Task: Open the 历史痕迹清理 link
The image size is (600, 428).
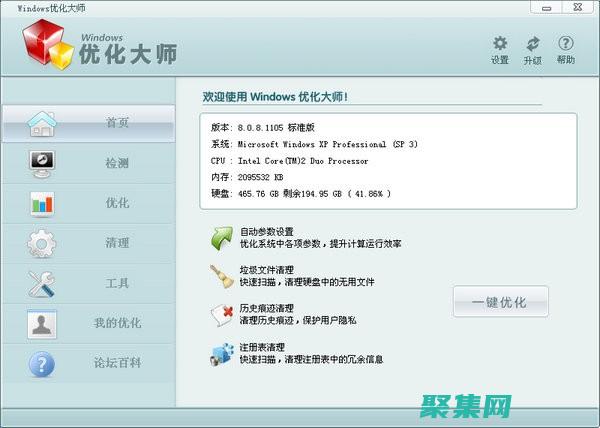Action: click(x=267, y=308)
